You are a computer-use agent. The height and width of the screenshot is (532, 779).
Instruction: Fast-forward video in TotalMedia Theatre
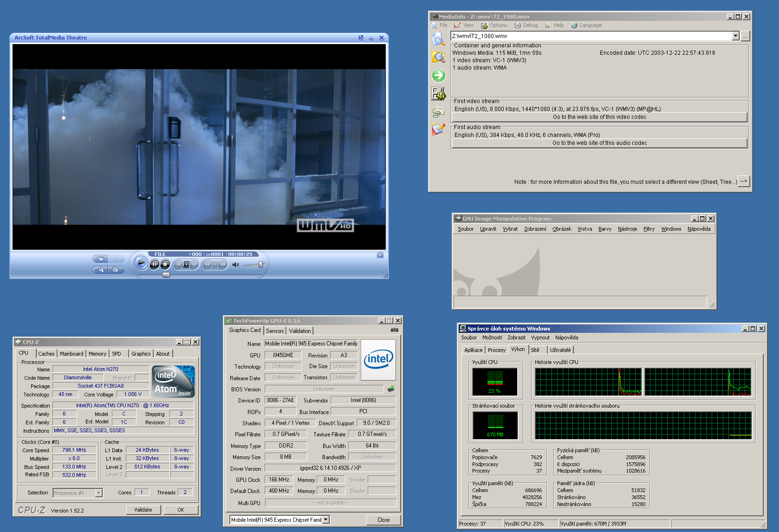click(x=222, y=264)
